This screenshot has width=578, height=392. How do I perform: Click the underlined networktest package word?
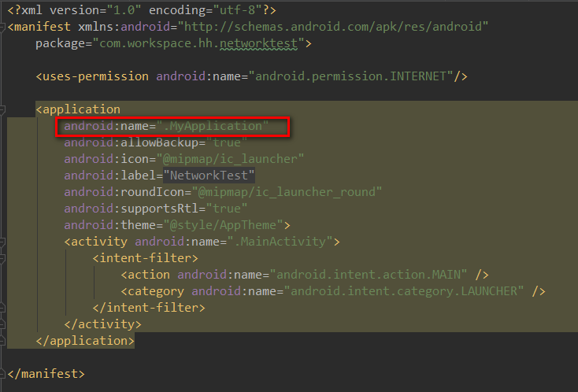[x=258, y=43]
